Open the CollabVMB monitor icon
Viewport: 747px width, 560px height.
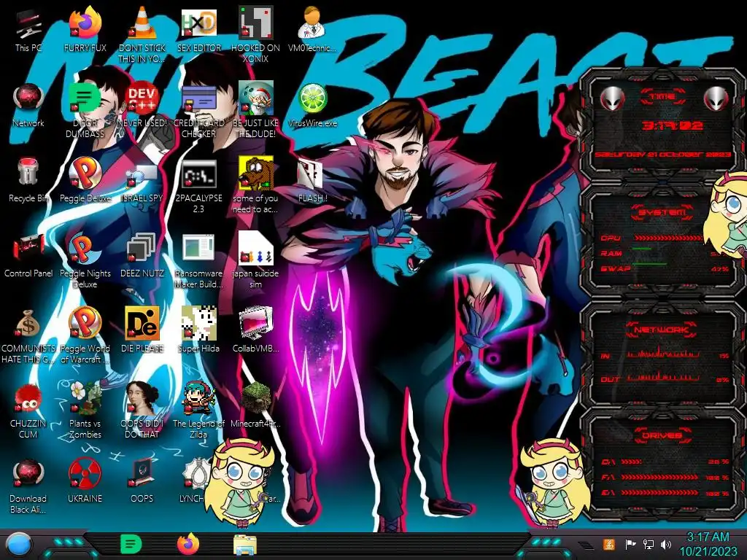click(255, 323)
